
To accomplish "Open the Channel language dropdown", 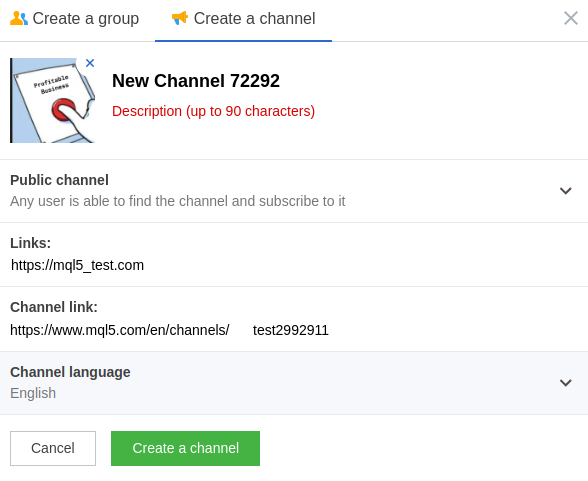I will [294, 383].
